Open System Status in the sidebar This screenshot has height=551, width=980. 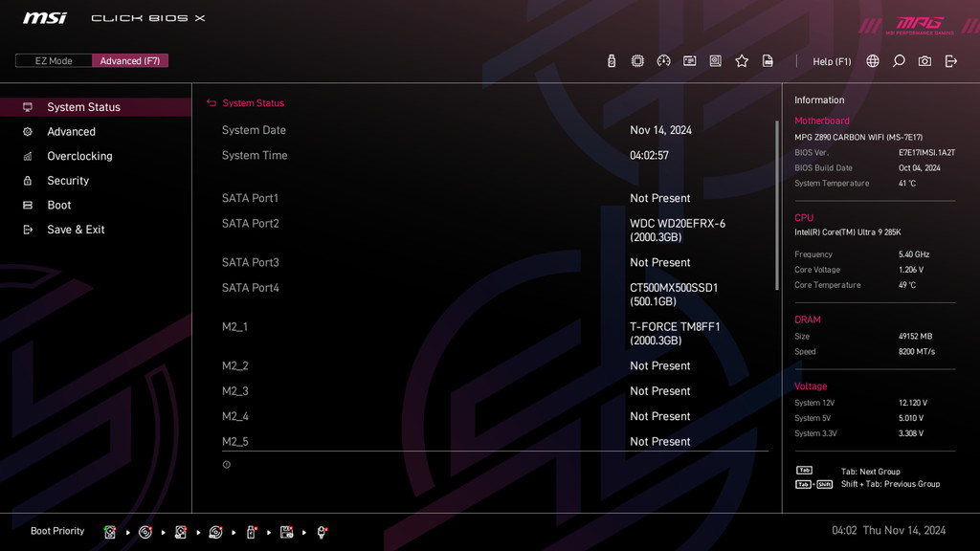[x=96, y=107]
